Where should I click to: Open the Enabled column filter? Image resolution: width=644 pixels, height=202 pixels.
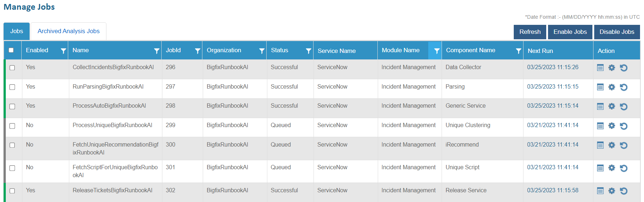tap(63, 51)
